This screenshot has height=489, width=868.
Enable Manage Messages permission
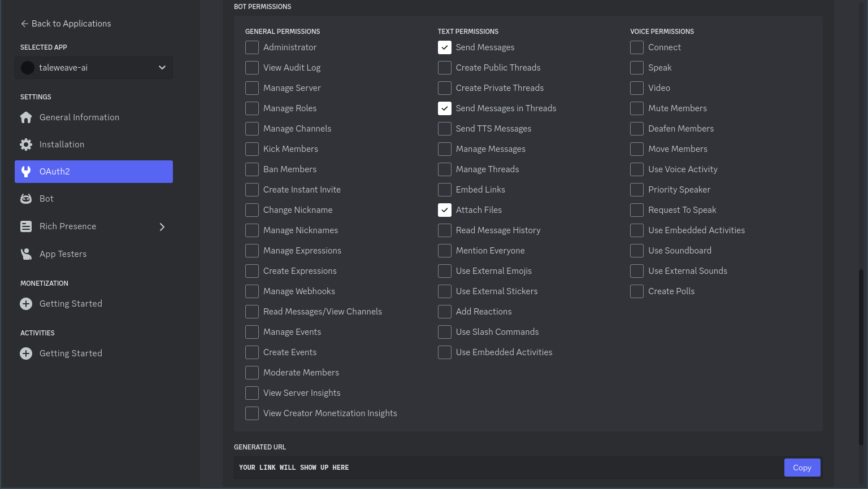(445, 149)
